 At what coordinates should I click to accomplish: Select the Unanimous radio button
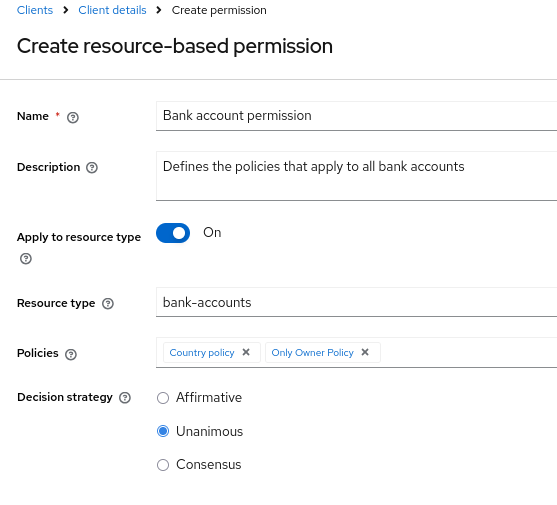pos(163,431)
